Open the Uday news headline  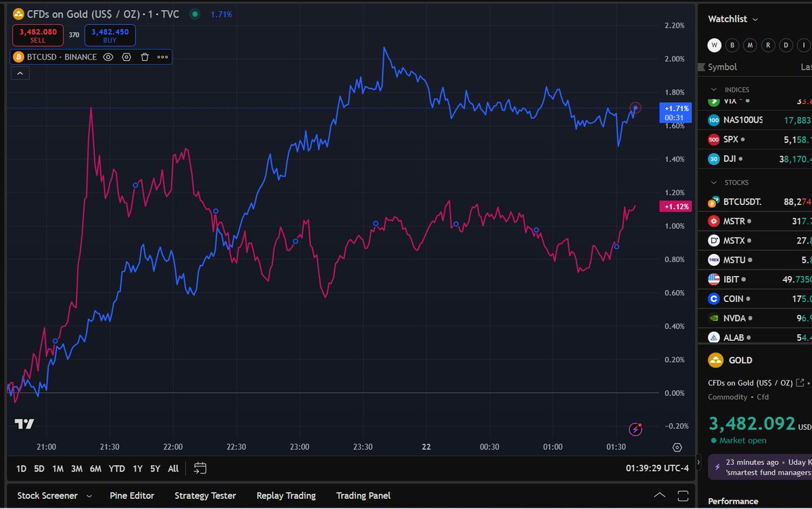(769, 467)
